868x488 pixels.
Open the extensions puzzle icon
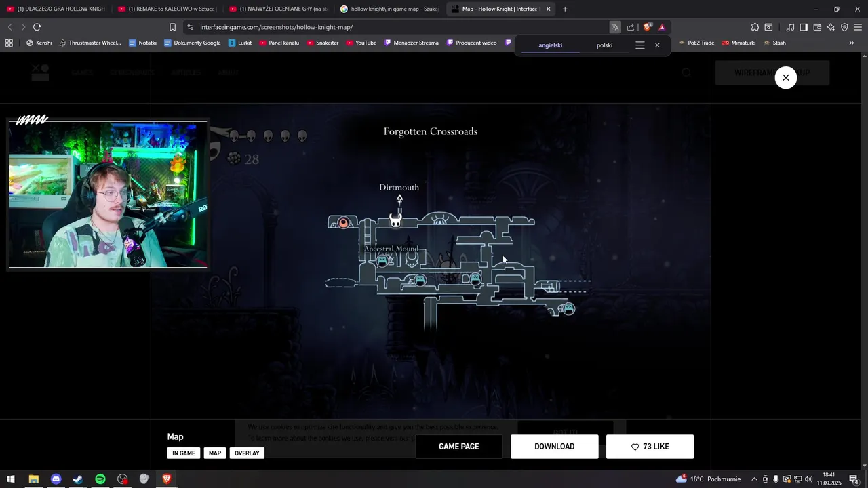(755, 27)
